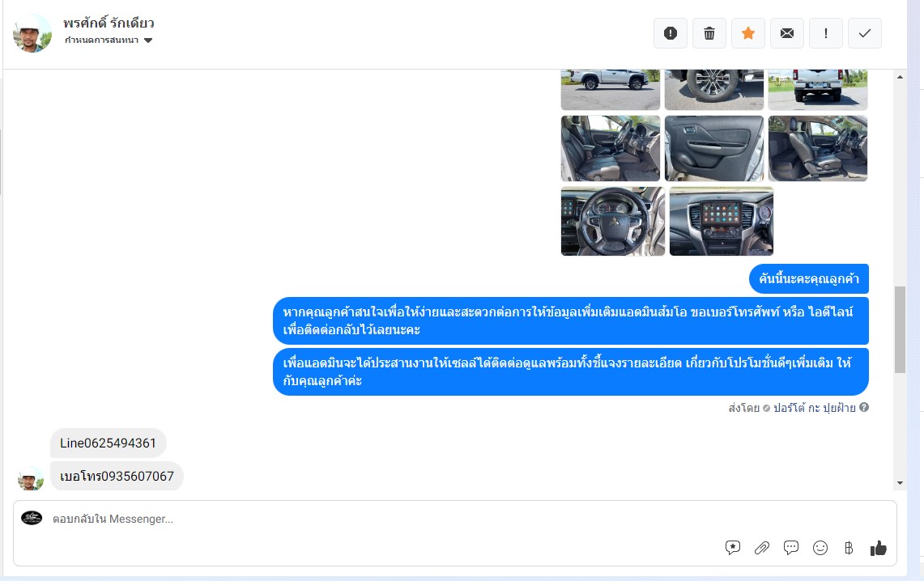Click the baht payment icon

point(849,548)
